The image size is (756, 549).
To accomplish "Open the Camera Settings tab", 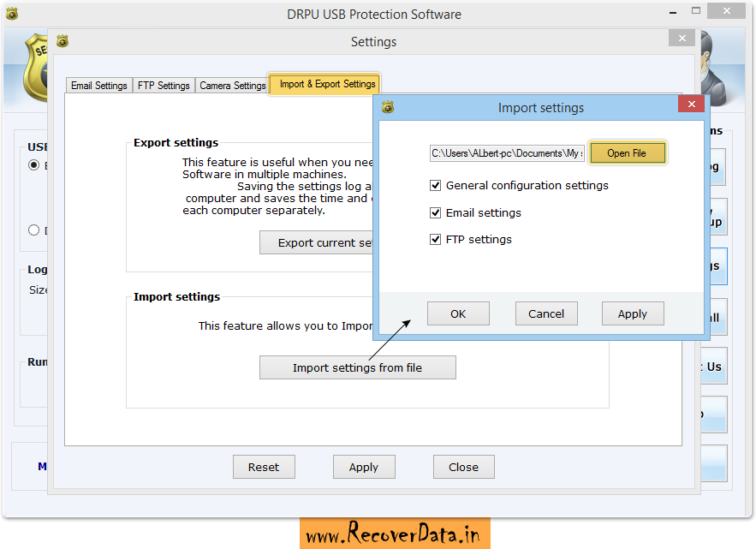I will (232, 86).
